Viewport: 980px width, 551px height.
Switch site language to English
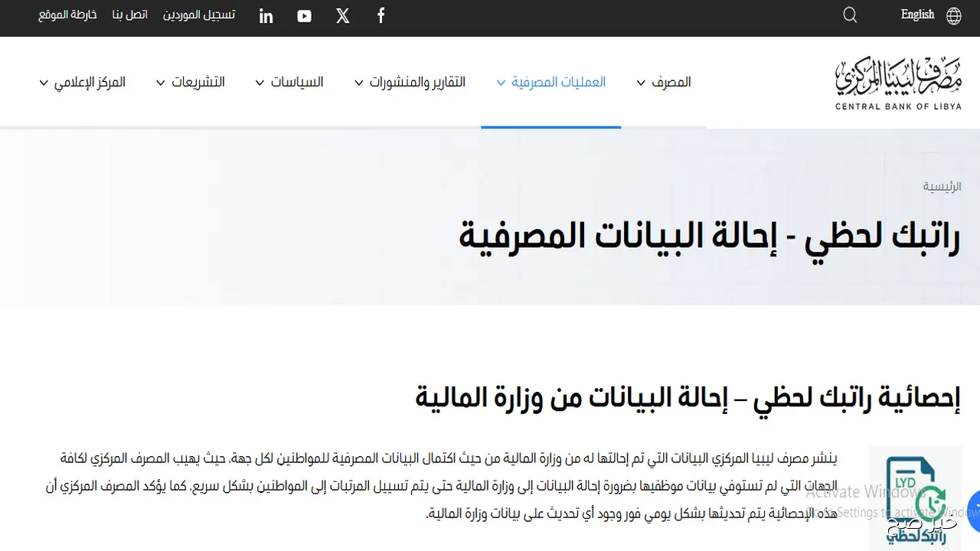point(917,15)
